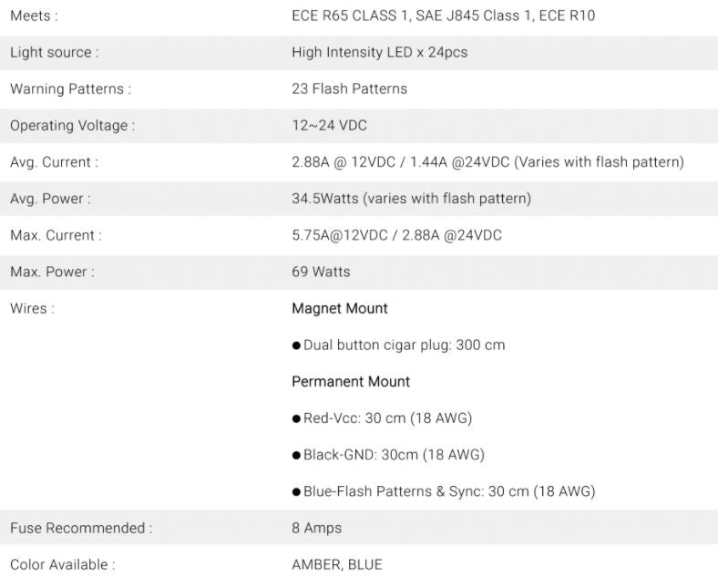Select the 12~24 VDC value
The height and width of the screenshot is (588, 718).
pos(329,125)
